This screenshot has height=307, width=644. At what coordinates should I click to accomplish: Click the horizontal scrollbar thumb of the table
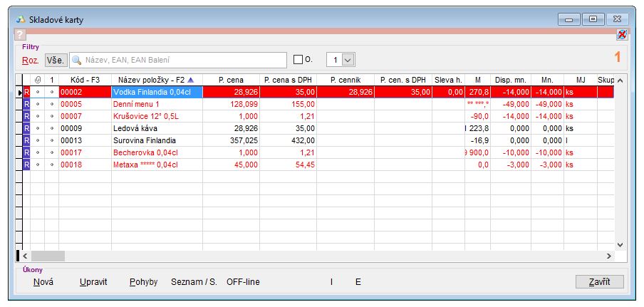(48, 255)
